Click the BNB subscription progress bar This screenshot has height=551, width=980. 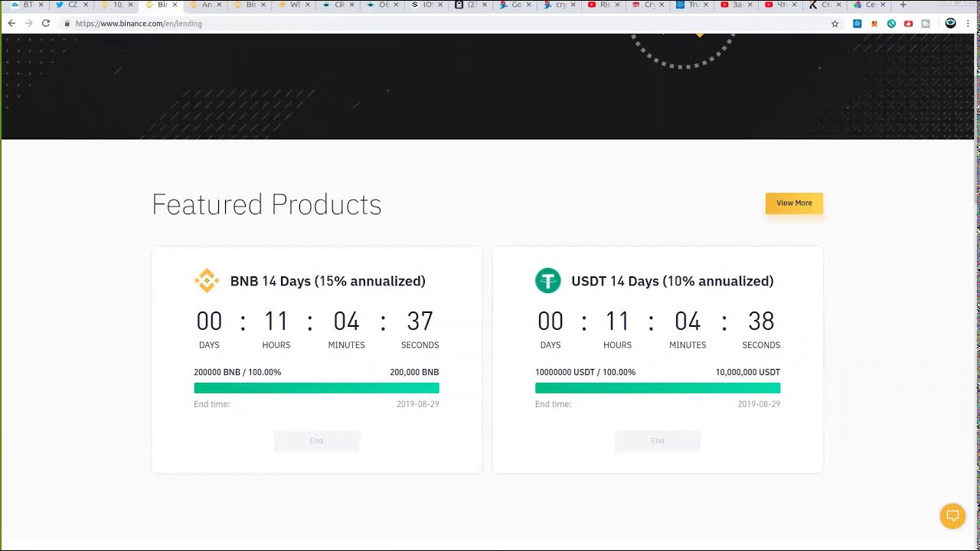(x=316, y=388)
